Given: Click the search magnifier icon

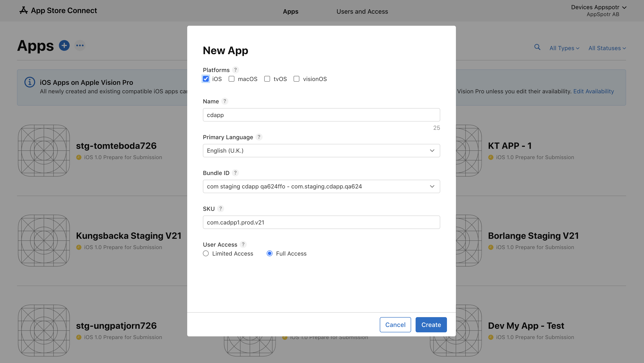Looking at the screenshot, I should pyautogui.click(x=537, y=47).
